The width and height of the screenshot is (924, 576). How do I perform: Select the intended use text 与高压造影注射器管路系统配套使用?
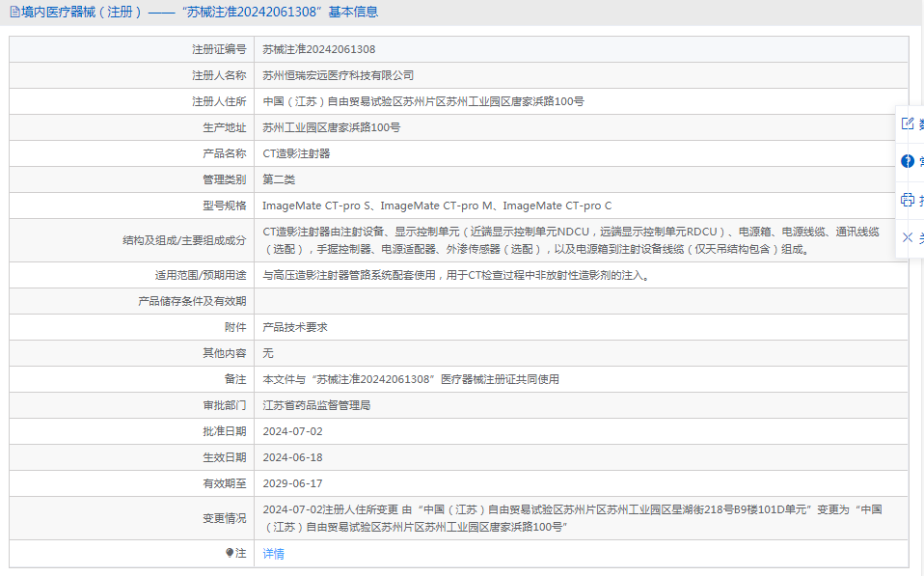tap(458, 275)
